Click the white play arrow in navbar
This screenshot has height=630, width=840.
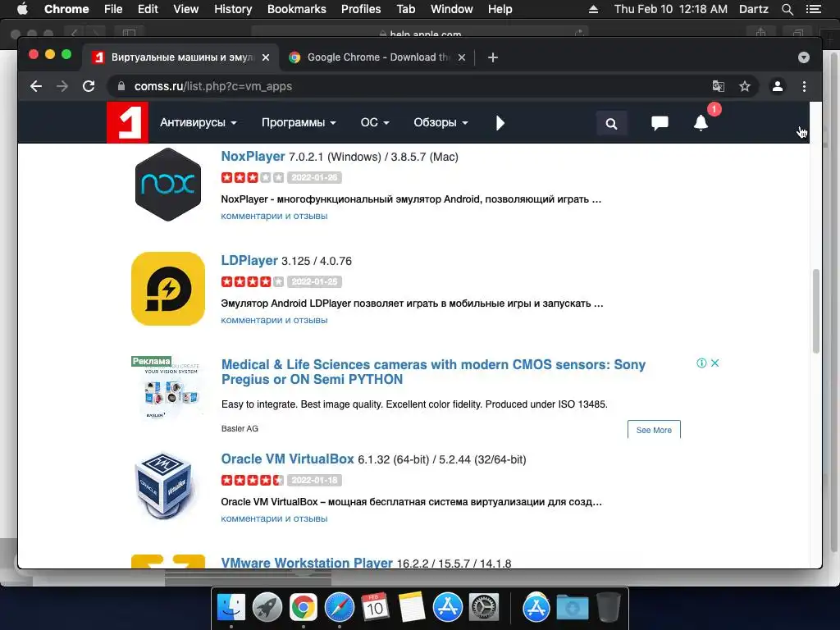tap(500, 123)
